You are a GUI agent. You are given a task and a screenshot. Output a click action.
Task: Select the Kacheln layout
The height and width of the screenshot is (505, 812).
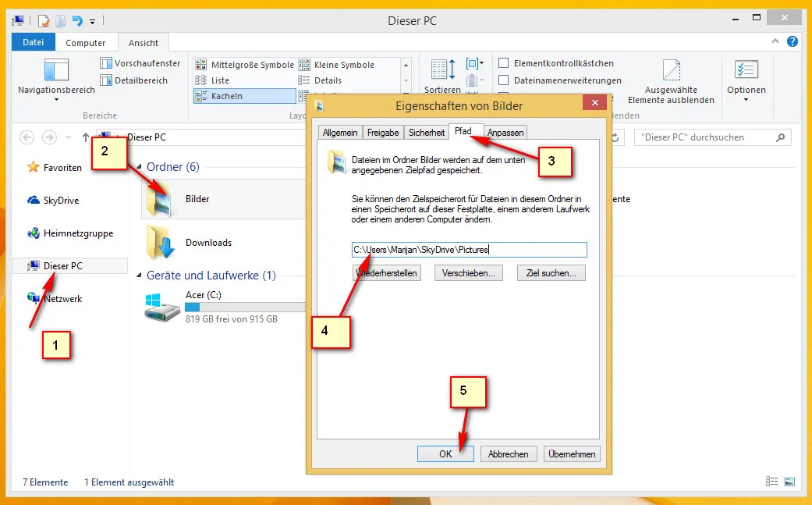[244, 96]
